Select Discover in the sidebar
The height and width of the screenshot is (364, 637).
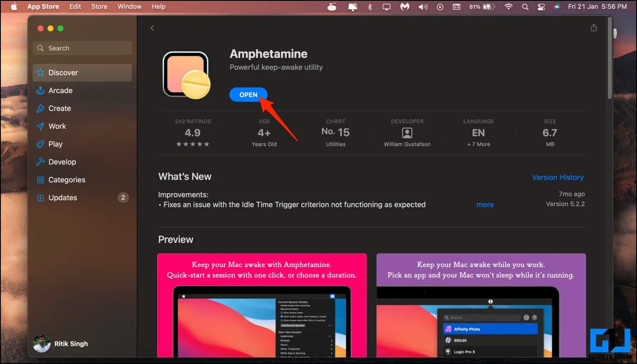[82, 73]
